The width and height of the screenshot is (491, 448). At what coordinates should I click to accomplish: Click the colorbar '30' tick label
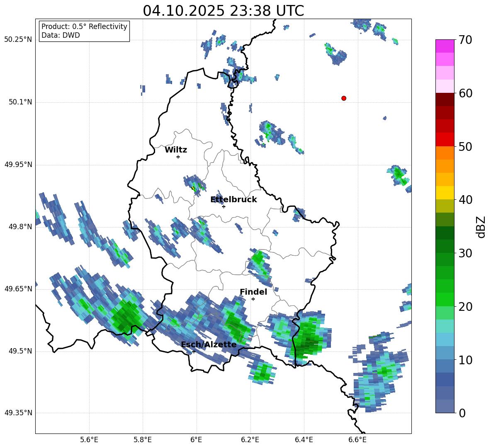pos(465,253)
